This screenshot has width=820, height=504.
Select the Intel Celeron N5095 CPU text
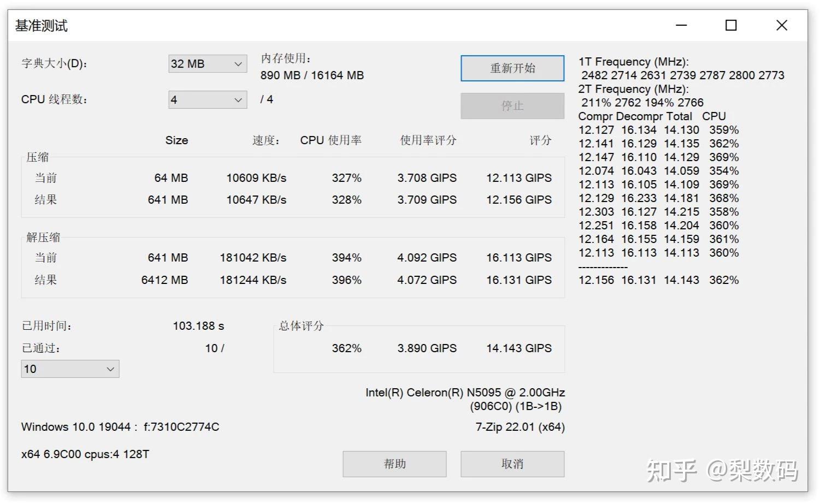pos(465,392)
